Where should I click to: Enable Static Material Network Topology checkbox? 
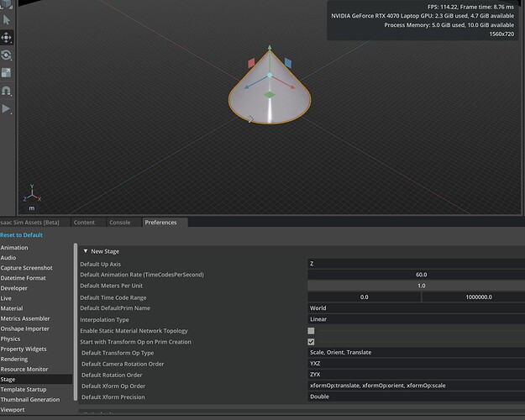tap(311, 331)
